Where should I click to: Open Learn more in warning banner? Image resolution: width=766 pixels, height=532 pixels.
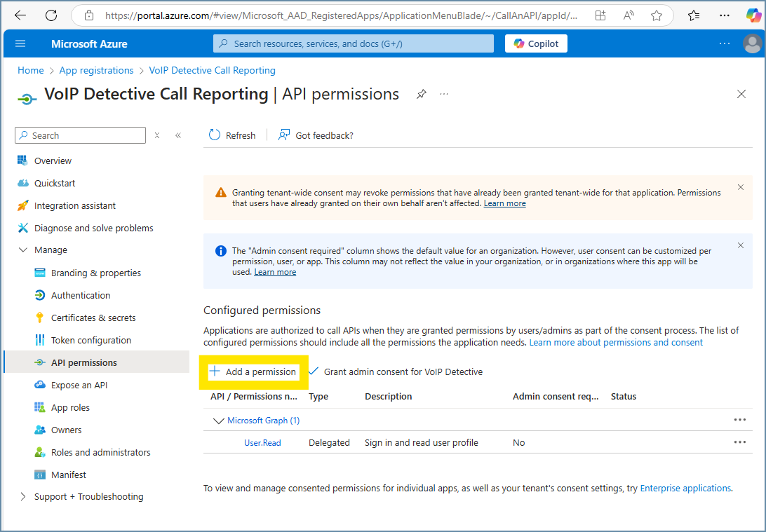[504, 203]
